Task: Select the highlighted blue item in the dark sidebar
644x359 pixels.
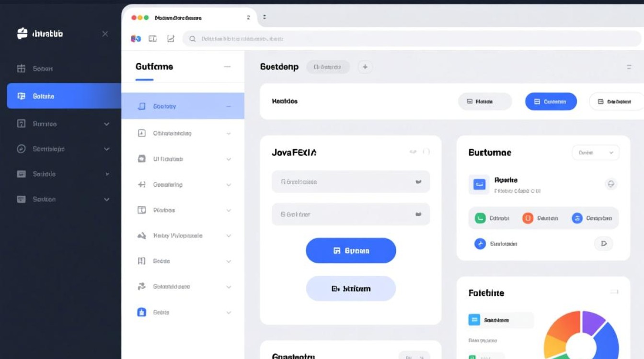Action: click(64, 96)
